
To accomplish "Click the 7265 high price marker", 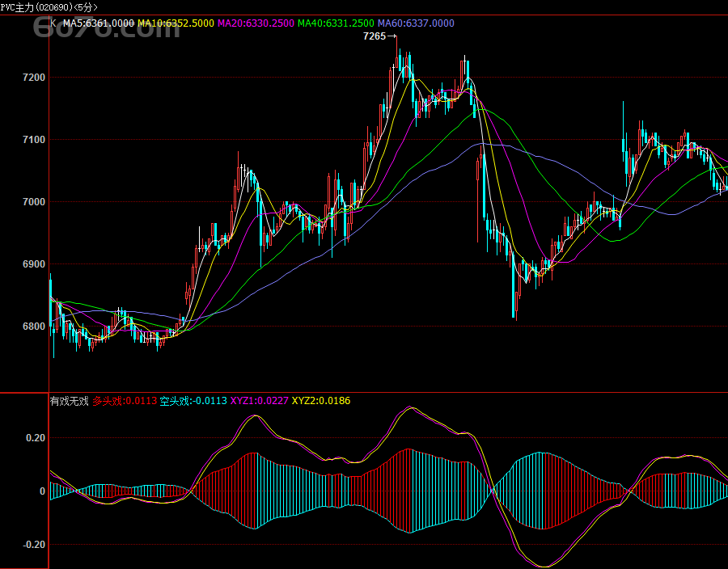I will pyautogui.click(x=380, y=36).
